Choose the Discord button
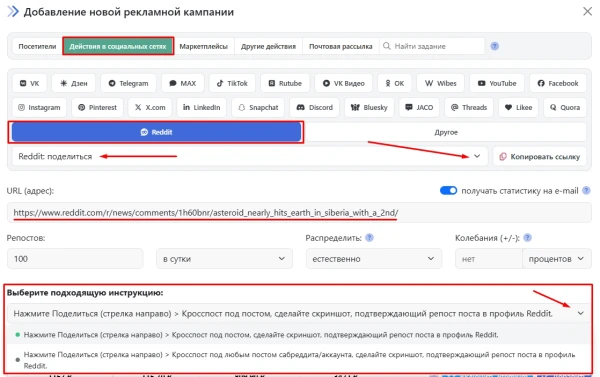Screen dimensions: 600x377 point(315,108)
